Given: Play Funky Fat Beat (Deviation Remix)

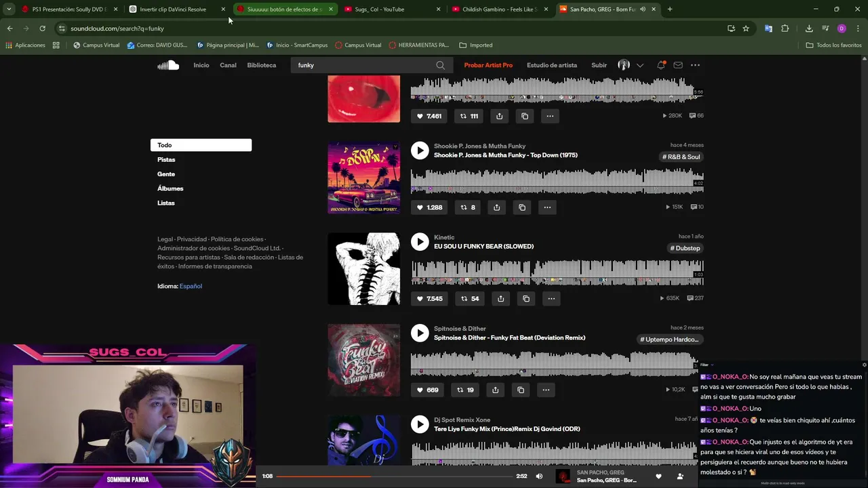Looking at the screenshot, I should [420, 333].
